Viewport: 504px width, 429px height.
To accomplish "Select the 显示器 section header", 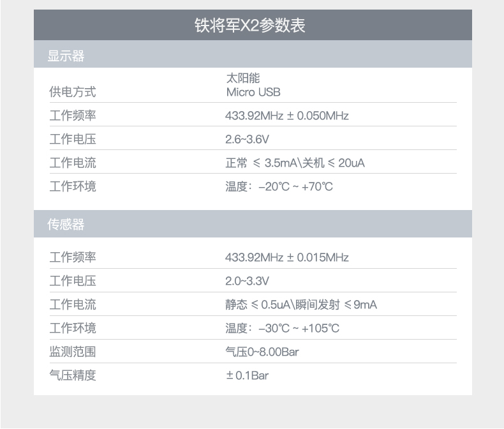I will pos(66,56).
